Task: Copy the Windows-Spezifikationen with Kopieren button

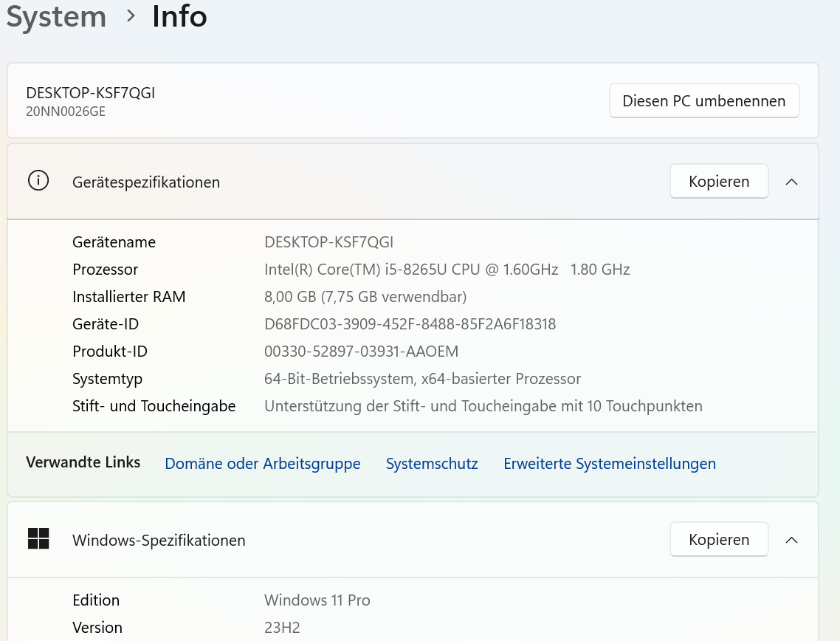Action: 719,539
